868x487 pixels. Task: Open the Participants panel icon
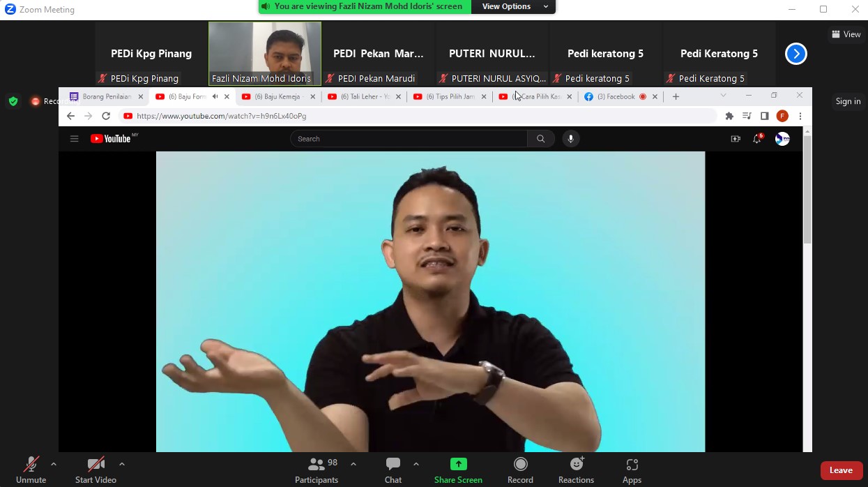pos(317,465)
